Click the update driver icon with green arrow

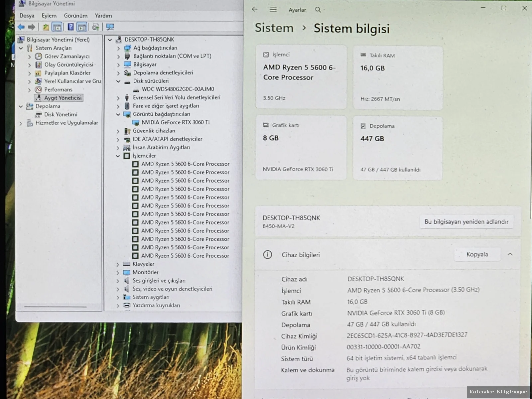[x=96, y=27]
